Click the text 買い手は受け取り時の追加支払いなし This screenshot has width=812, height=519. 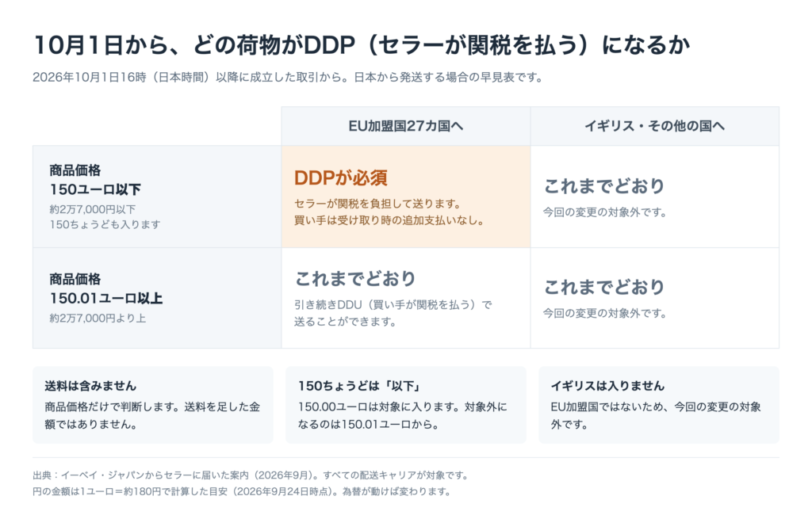pyautogui.click(x=389, y=220)
